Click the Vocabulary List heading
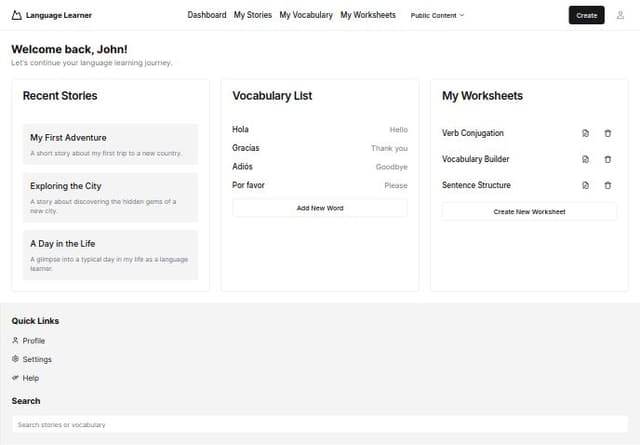 click(x=272, y=96)
